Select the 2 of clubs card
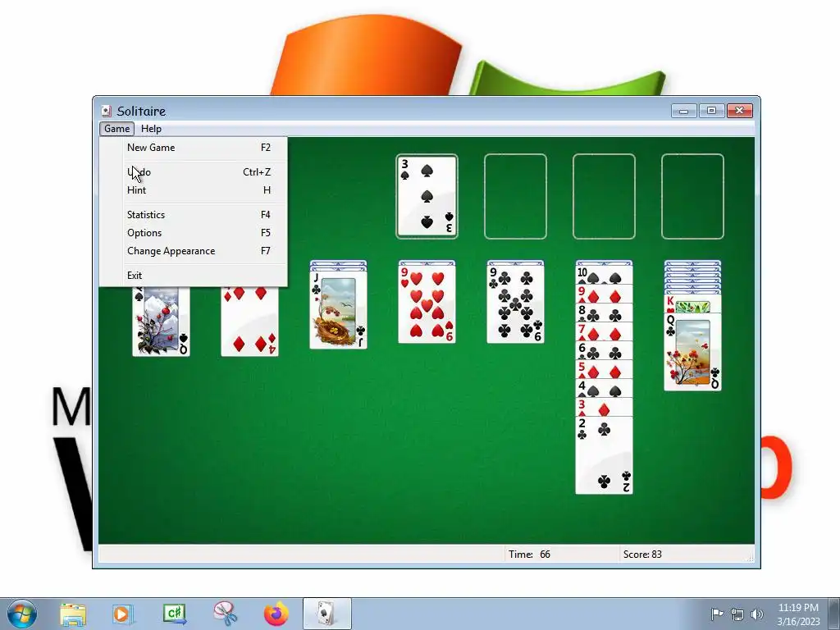 pyautogui.click(x=604, y=455)
